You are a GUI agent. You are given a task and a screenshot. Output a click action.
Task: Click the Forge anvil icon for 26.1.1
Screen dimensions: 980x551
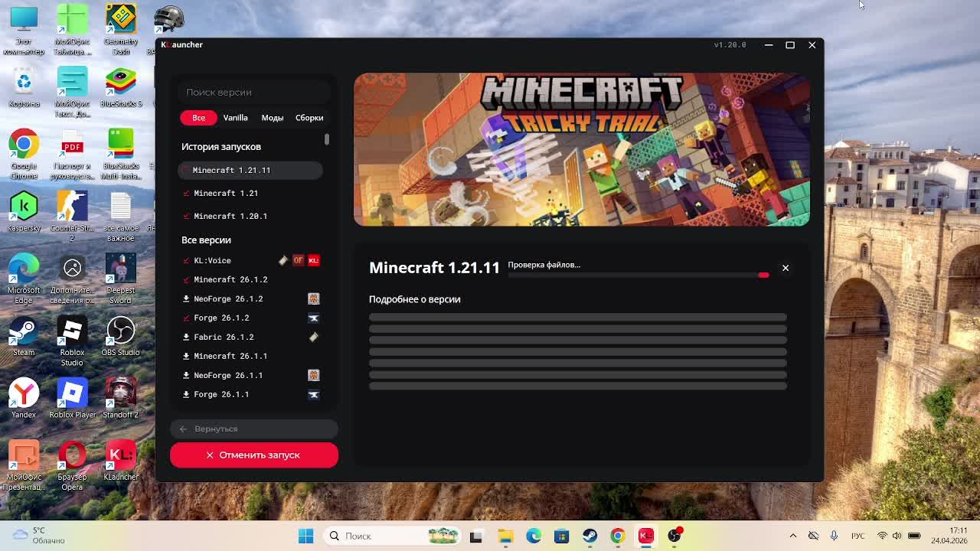coord(313,394)
